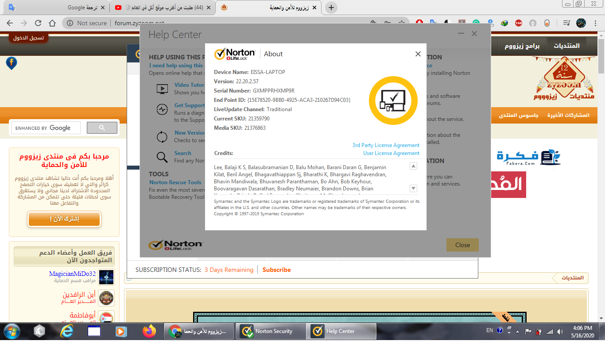Click the orange Arabic subscribe-now button
The width and height of the screenshot is (605, 364).
point(64,219)
